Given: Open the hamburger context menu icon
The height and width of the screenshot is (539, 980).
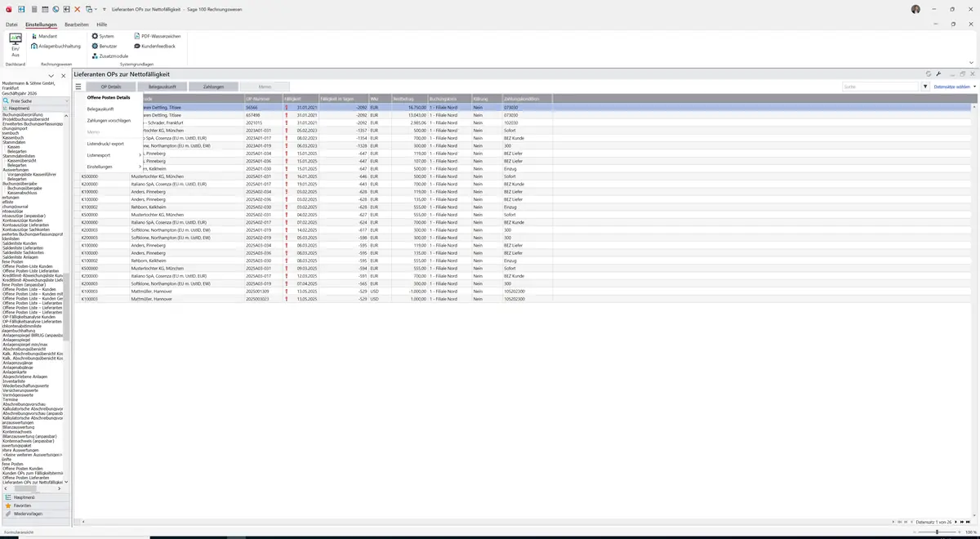Looking at the screenshot, I should pyautogui.click(x=78, y=87).
